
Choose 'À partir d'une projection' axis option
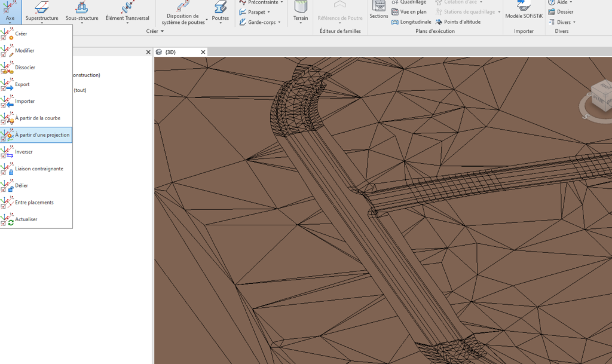pos(42,135)
